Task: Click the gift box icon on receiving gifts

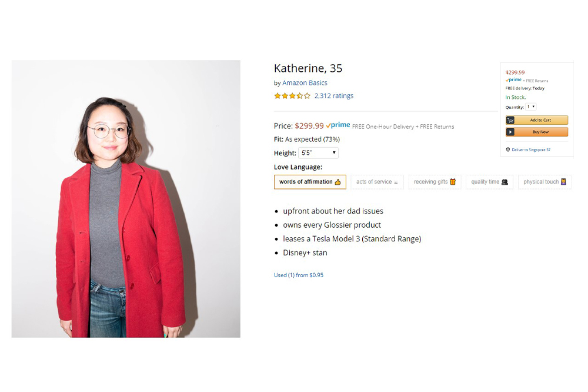Action: tap(453, 182)
